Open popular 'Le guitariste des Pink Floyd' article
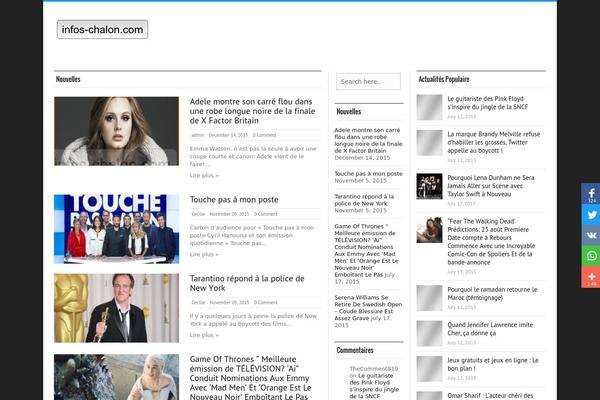 coord(488,103)
